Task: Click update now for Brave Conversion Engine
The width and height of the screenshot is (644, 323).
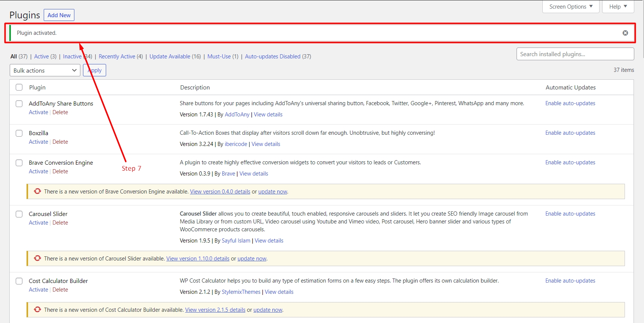Action: pos(273,192)
